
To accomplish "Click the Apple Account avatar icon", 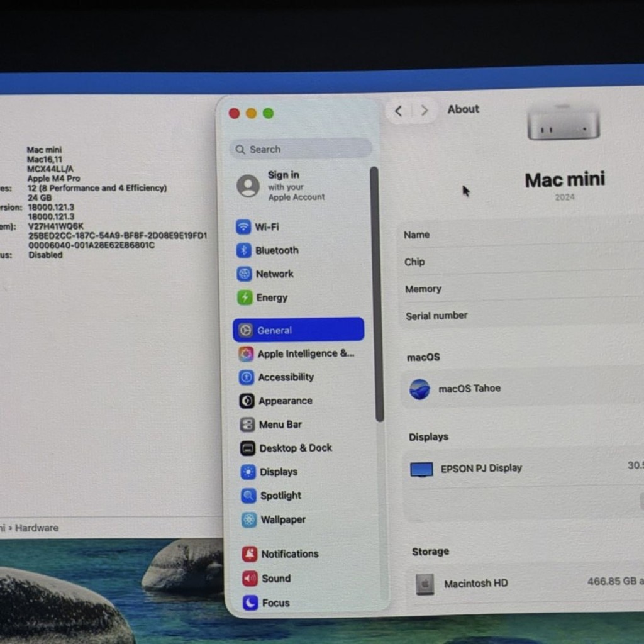I will (248, 186).
